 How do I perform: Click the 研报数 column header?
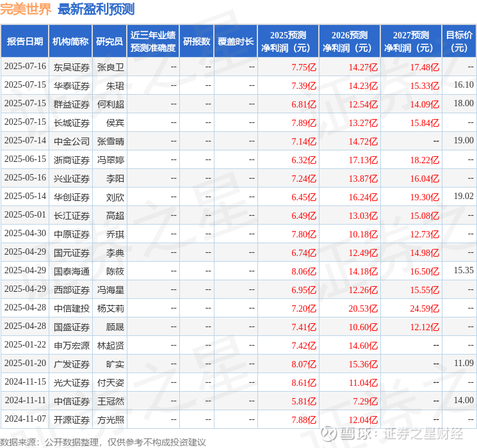[x=197, y=42]
